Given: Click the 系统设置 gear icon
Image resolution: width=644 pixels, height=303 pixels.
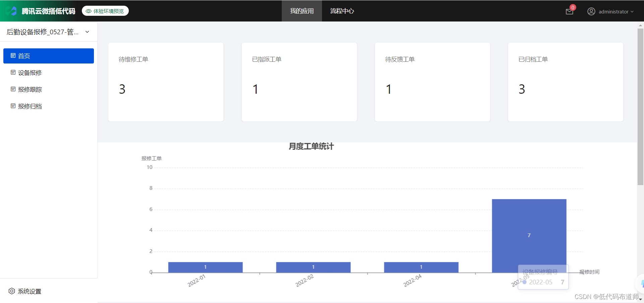Looking at the screenshot, I should [12, 291].
